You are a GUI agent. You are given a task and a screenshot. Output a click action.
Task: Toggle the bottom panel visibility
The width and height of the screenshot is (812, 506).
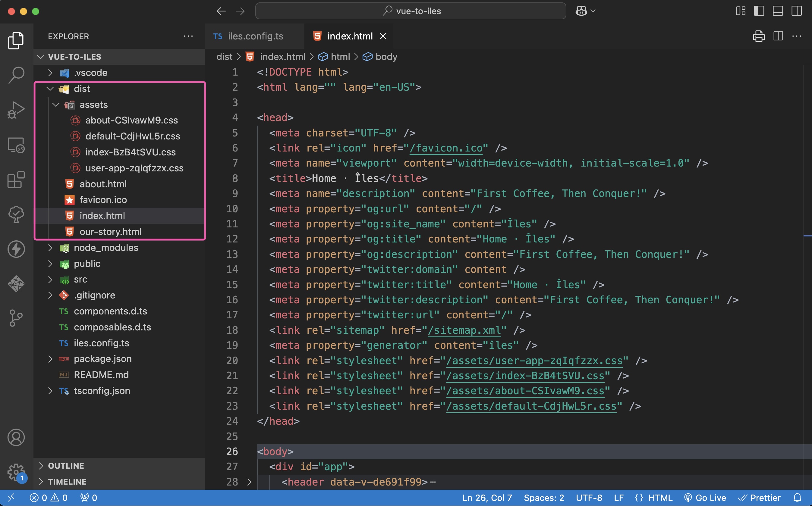click(778, 11)
